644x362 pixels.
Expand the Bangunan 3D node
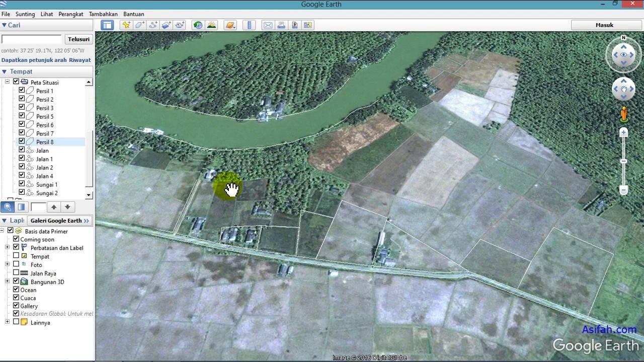coord(8,282)
